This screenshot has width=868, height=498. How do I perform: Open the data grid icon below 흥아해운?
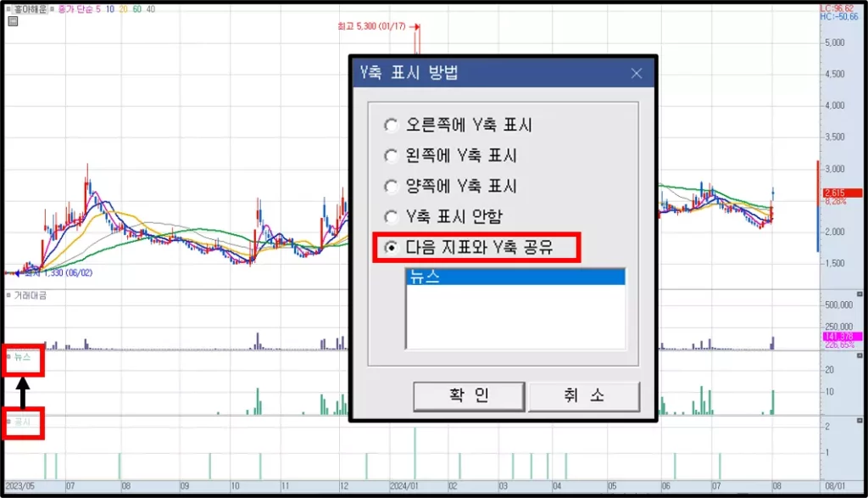click(14, 21)
